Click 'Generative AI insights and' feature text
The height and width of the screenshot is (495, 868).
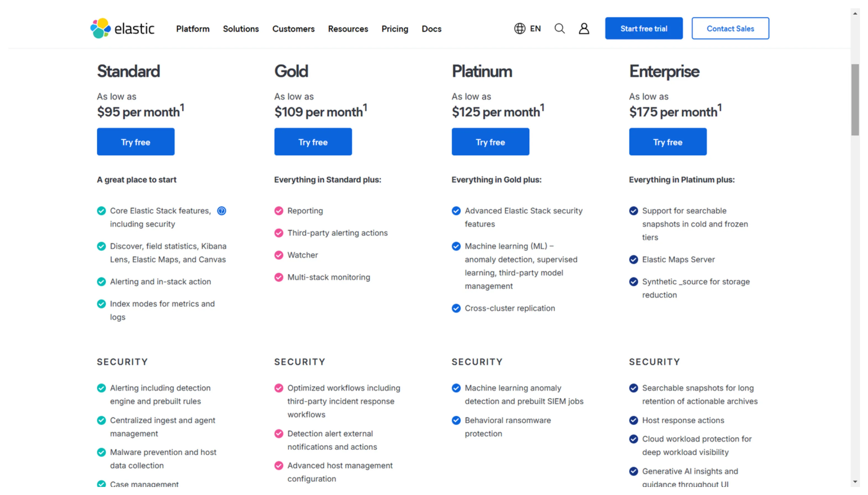[x=690, y=471]
